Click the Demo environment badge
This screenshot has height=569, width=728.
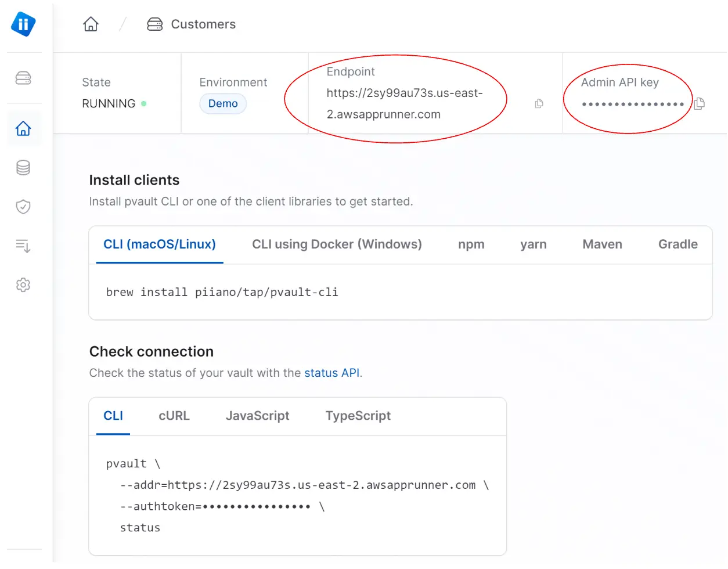(223, 103)
